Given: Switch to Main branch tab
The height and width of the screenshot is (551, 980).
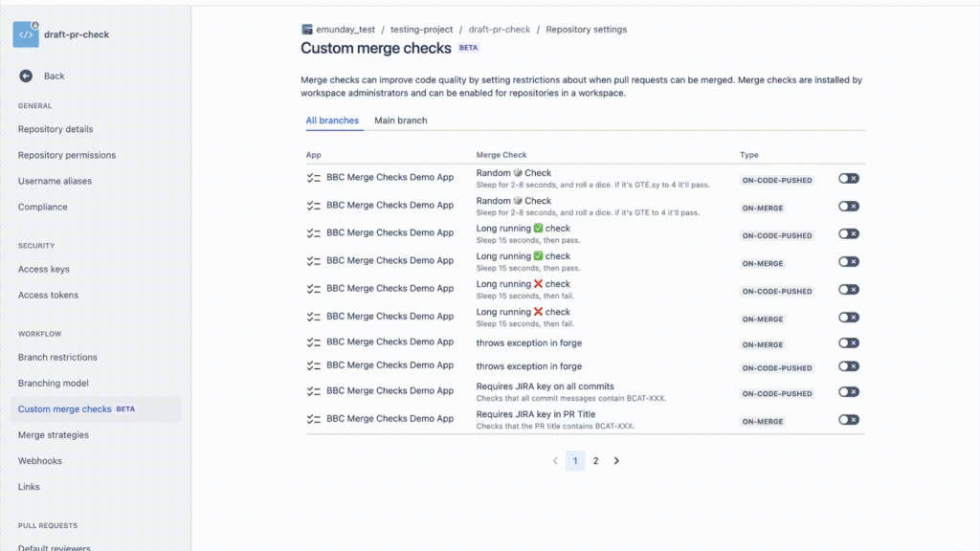Looking at the screenshot, I should tap(401, 121).
